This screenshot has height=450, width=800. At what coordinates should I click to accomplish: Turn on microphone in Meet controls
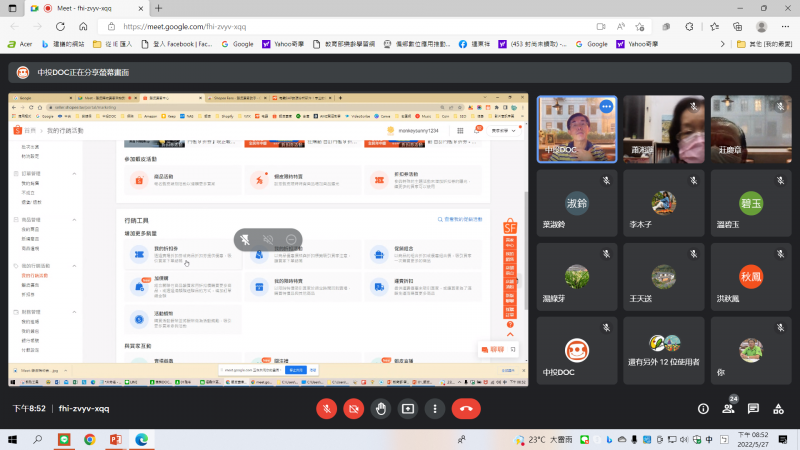point(327,409)
